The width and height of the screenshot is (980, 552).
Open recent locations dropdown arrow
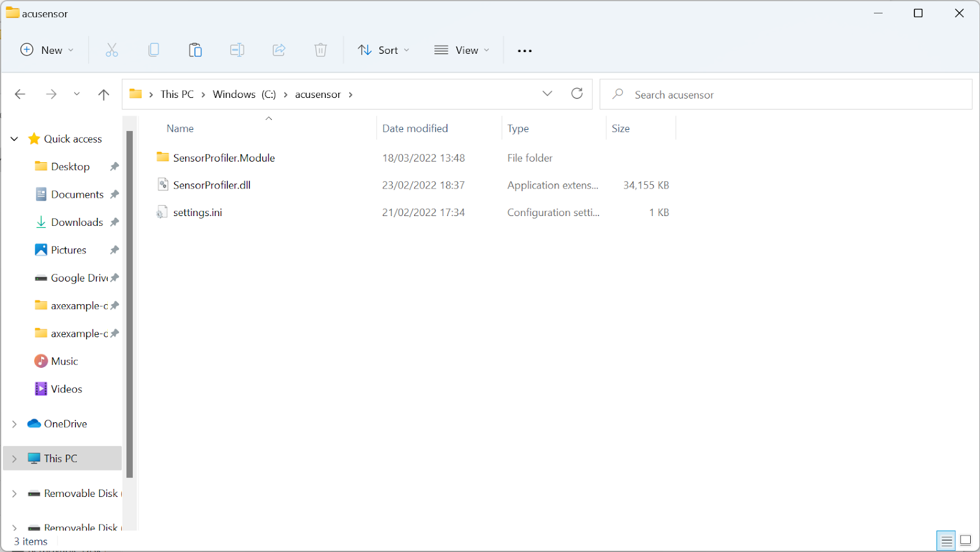(77, 94)
